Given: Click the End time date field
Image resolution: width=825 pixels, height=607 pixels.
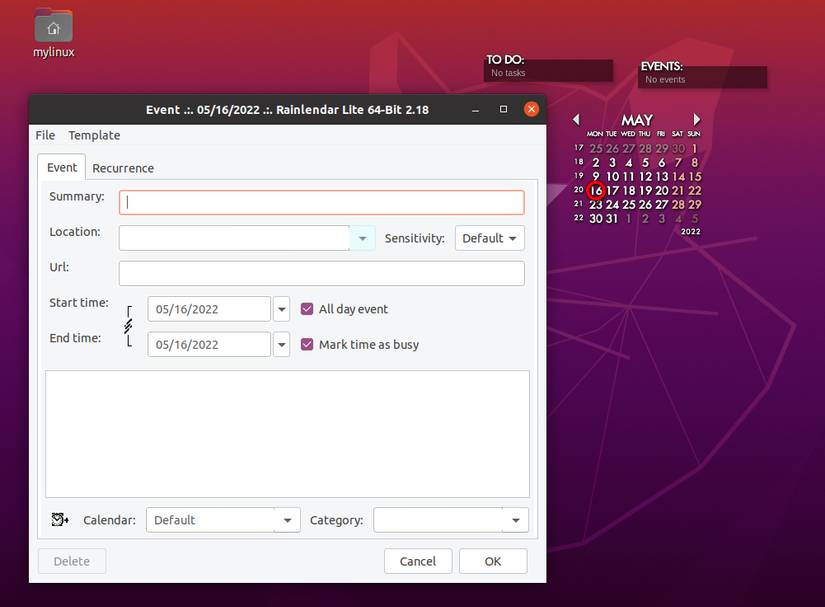Looking at the screenshot, I should (x=209, y=345).
